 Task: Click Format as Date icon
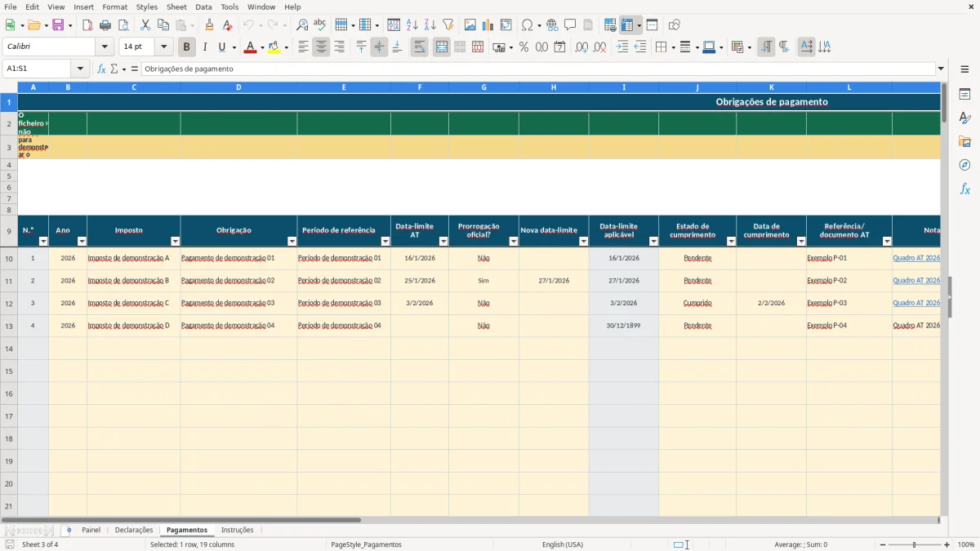[560, 47]
